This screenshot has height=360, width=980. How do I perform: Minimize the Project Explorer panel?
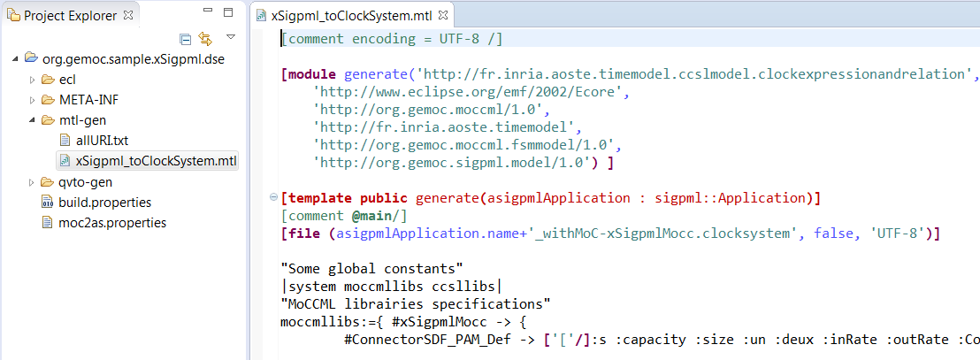[207, 13]
